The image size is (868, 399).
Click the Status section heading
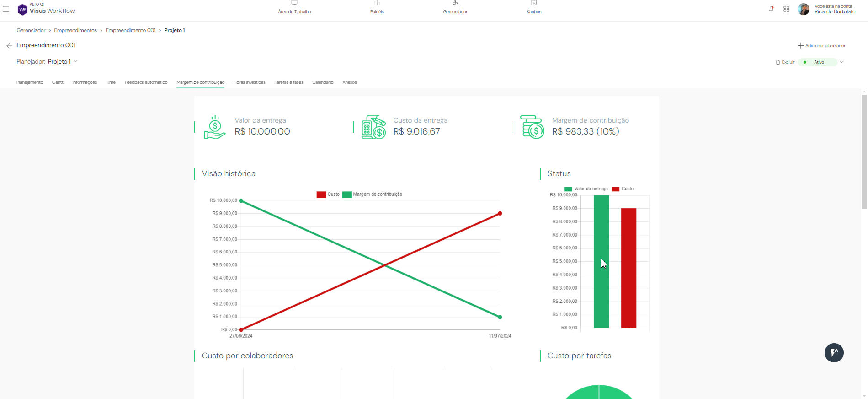pyautogui.click(x=559, y=174)
